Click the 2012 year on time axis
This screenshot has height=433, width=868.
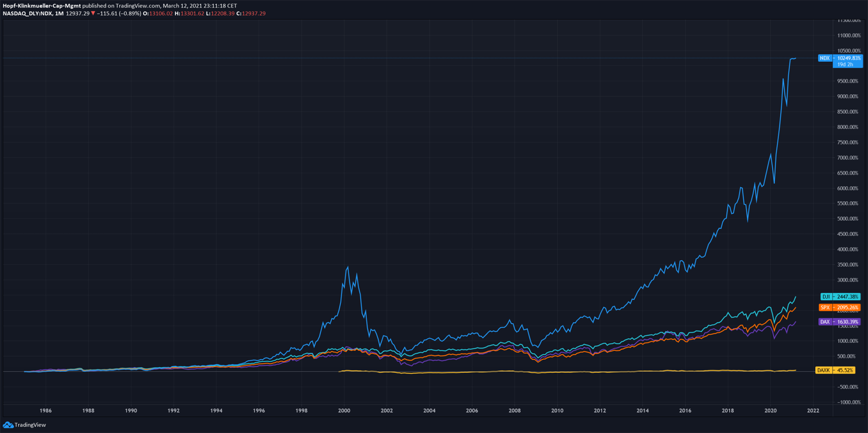click(x=600, y=410)
